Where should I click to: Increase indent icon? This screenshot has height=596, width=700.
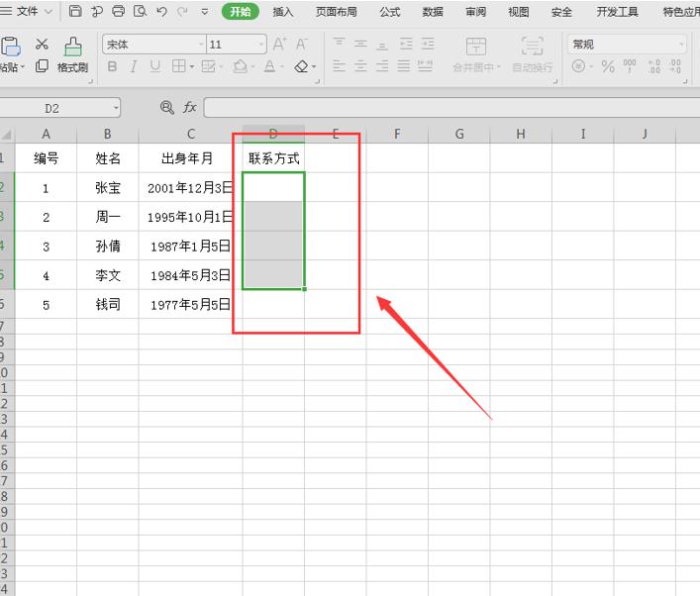pos(428,44)
